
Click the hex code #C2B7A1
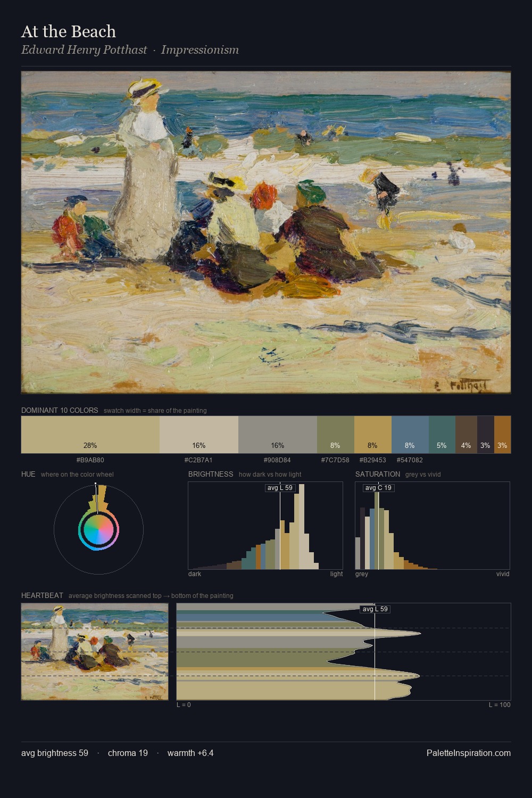pyautogui.click(x=198, y=460)
